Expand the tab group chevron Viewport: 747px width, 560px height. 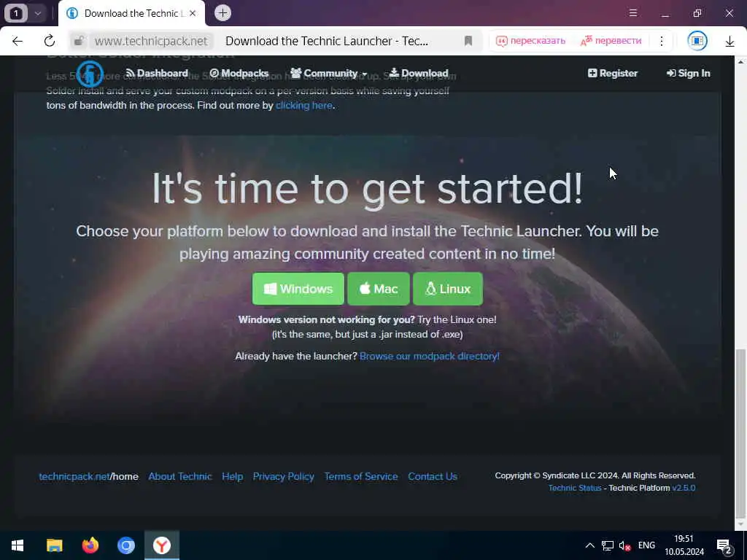click(38, 13)
